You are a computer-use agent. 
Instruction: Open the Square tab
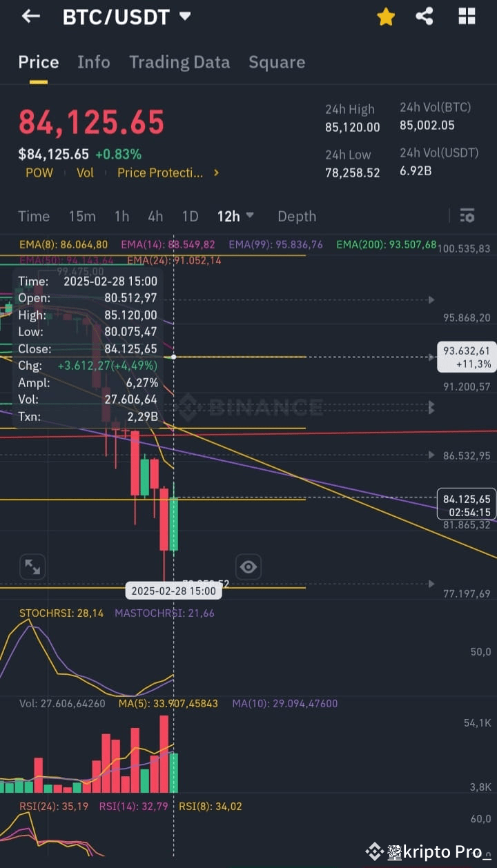277,62
